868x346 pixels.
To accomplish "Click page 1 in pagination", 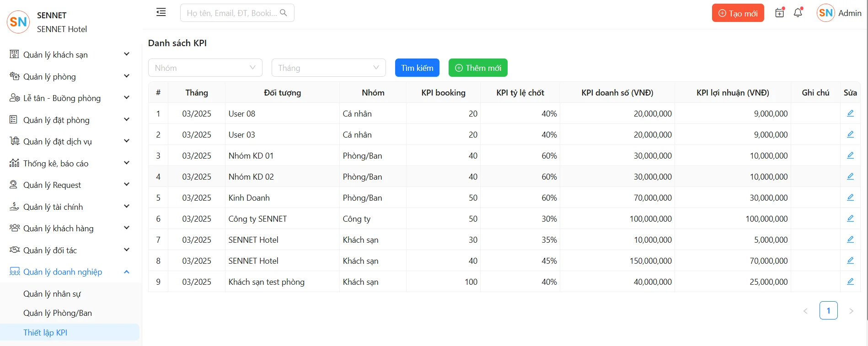I will (x=828, y=311).
